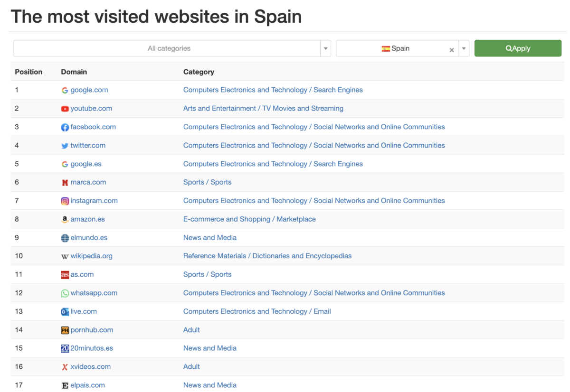The image size is (570, 392).
Task: Click the Spain flag in country selector
Action: tap(386, 48)
